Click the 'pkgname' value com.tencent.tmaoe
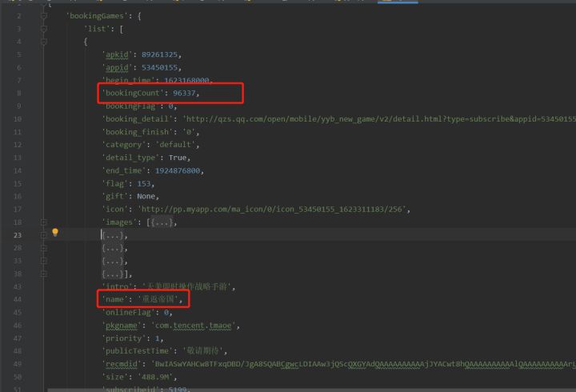The image size is (576, 392). point(194,326)
